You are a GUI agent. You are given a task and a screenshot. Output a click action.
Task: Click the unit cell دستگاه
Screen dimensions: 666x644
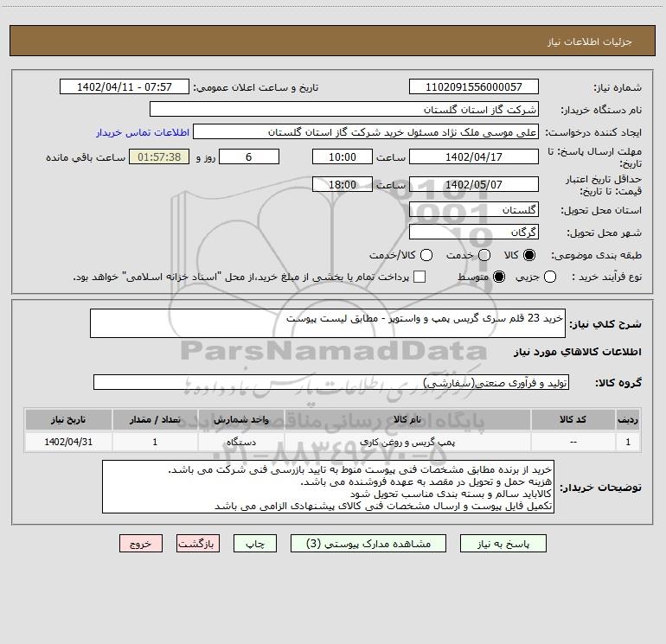[240, 442]
